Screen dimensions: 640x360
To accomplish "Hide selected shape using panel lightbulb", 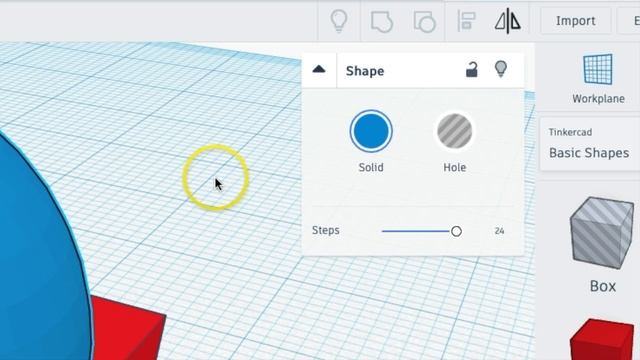I will (x=501, y=69).
